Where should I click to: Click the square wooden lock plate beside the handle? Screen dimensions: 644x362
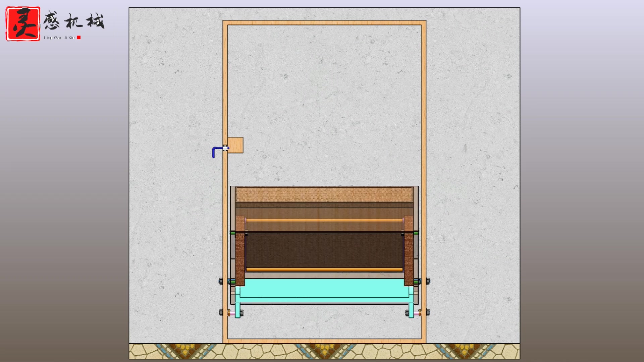235,145
